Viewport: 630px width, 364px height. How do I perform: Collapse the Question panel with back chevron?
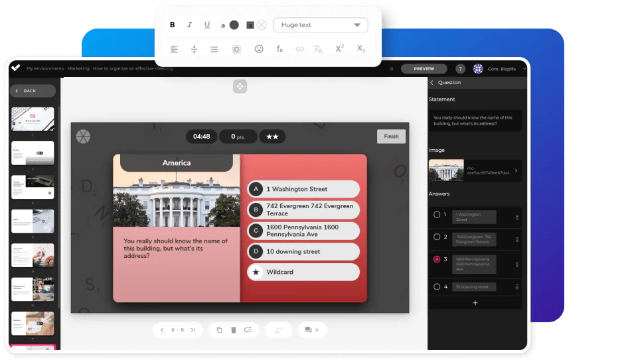click(x=432, y=83)
